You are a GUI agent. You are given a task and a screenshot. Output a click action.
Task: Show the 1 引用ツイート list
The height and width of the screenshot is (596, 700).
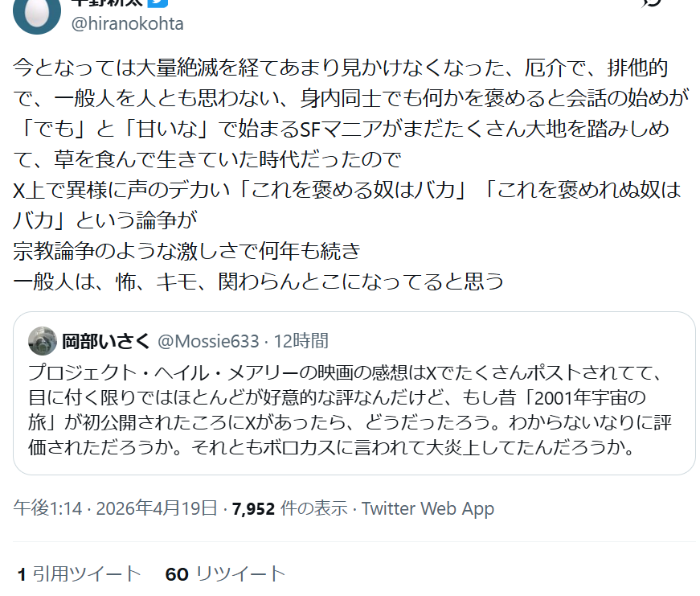(79, 574)
